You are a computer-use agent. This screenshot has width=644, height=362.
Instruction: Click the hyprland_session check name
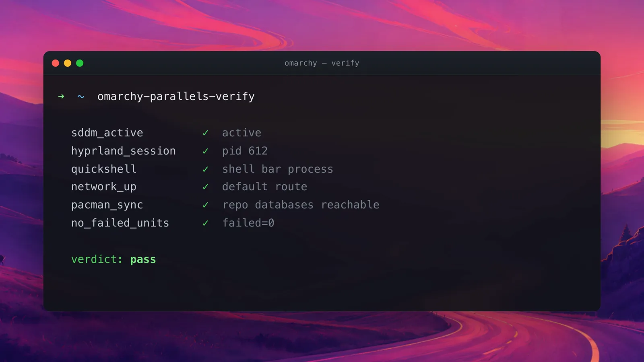coord(124,151)
